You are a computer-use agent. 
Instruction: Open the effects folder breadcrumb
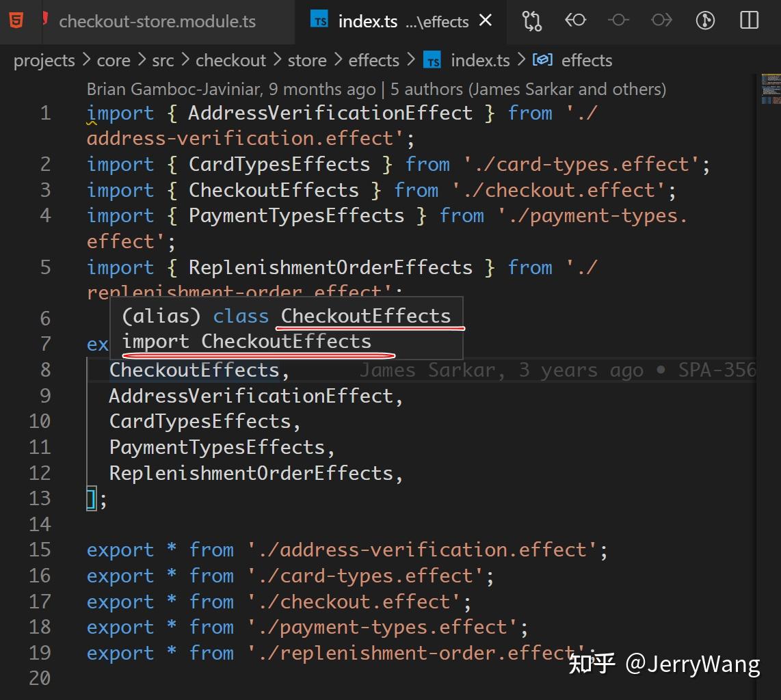point(374,61)
